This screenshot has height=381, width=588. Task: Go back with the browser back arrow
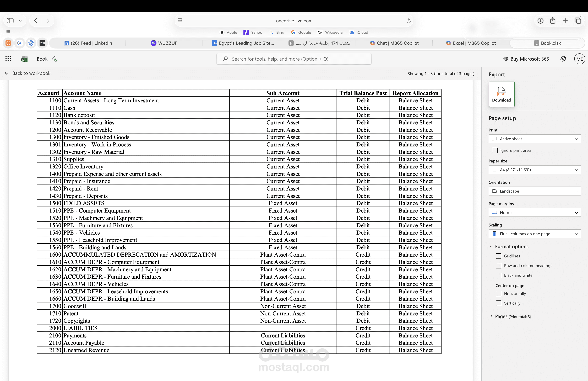(36, 20)
